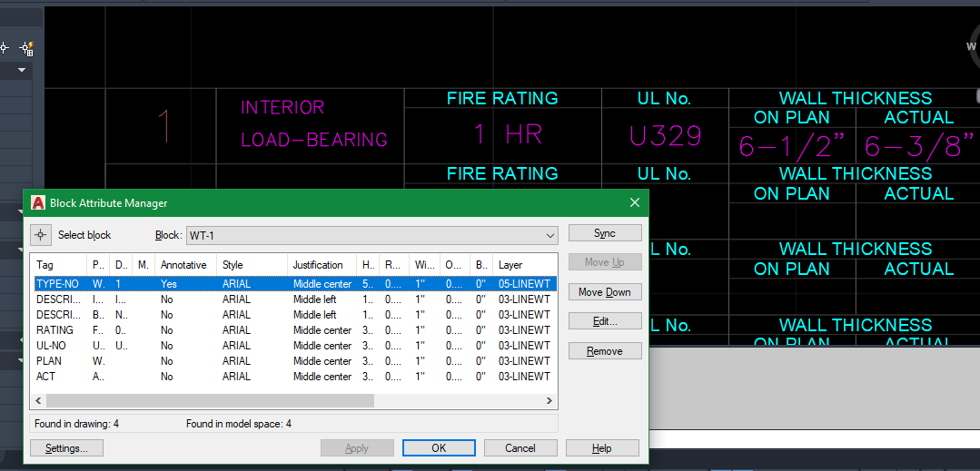Click the lightning crosshair icon in left panel

pyautogui.click(x=27, y=47)
